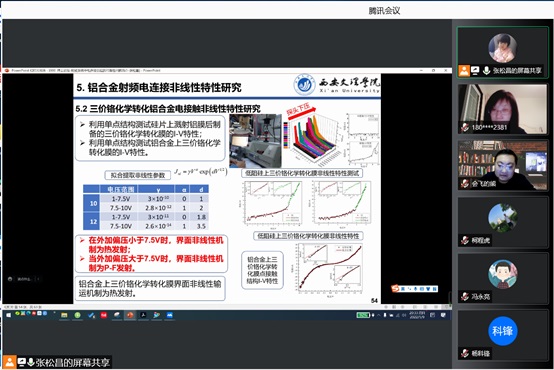Click the 张松昌的屏幕共享 label at bottom-left
The height and width of the screenshot is (370, 554).
click(x=73, y=362)
